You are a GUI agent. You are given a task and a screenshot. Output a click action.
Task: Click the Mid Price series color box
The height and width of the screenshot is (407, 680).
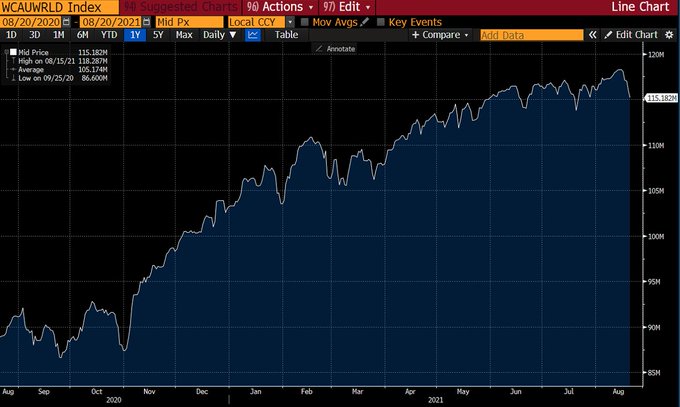[13, 52]
